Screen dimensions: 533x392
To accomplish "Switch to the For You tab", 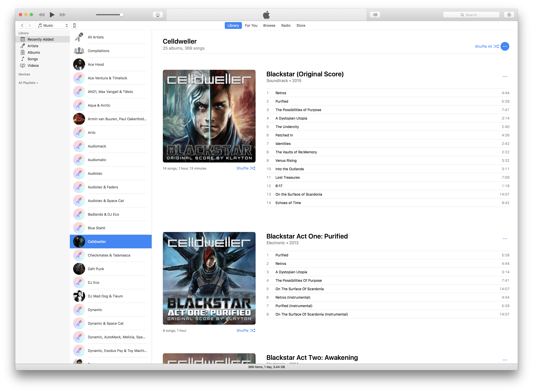I will coord(251,25).
